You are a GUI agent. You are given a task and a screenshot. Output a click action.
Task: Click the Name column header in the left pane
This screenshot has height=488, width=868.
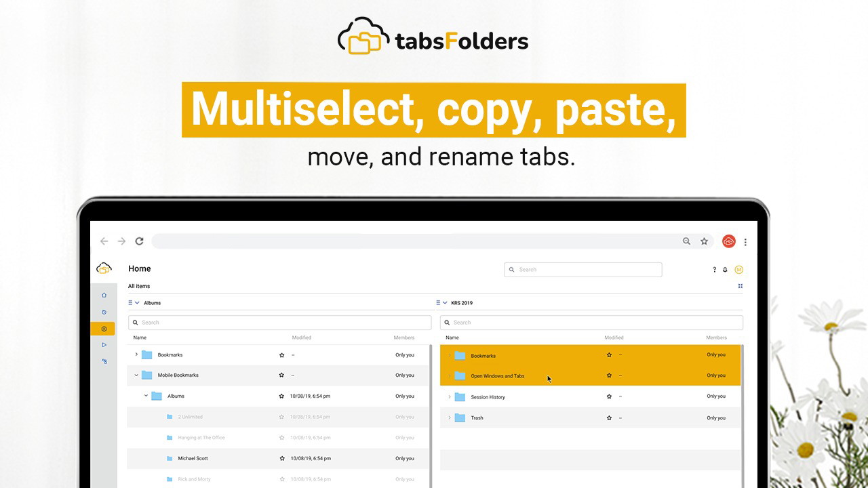140,338
